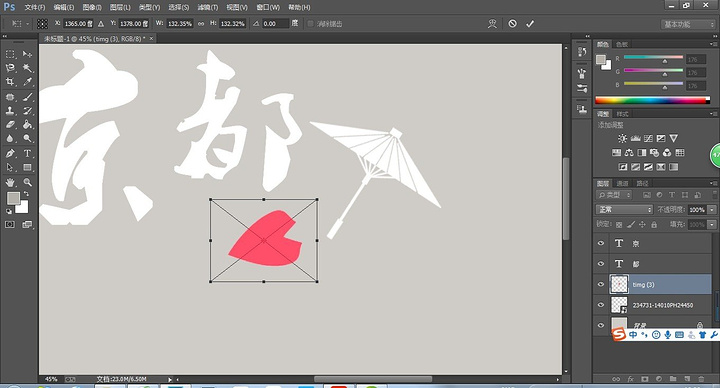Select the Rectangular Marquee tool
Viewport: 720px width, 388px height.
coord(10,54)
